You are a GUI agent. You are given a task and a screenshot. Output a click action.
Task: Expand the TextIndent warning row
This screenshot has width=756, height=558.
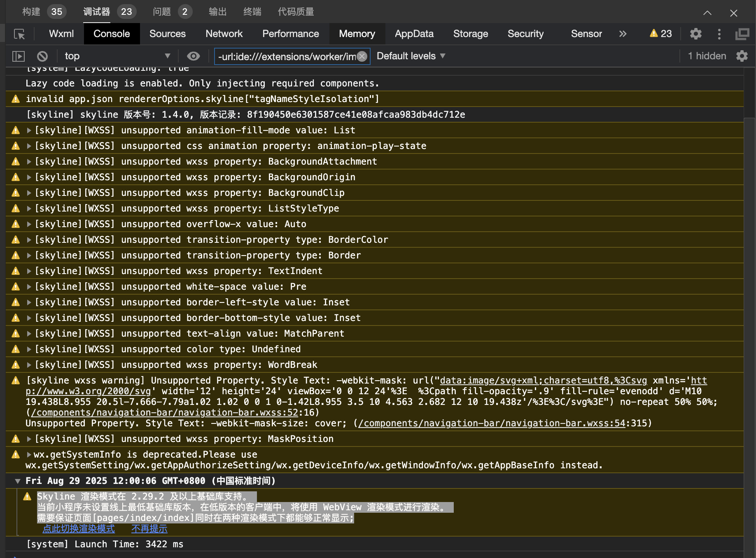tap(29, 271)
